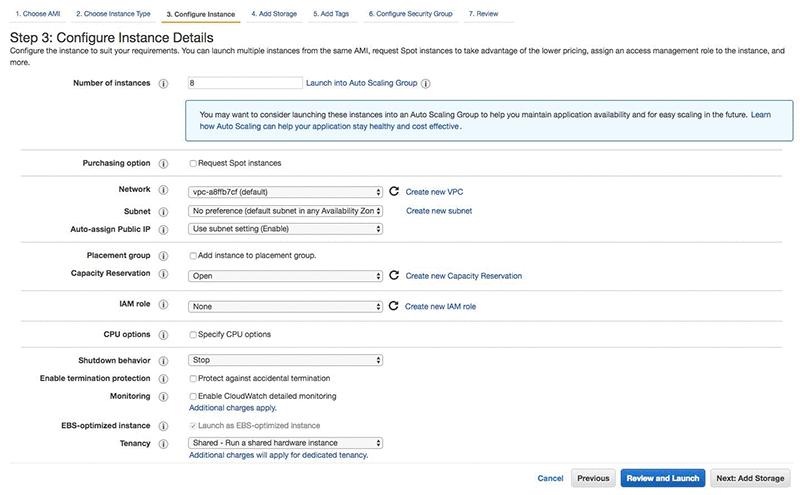Click the Review and Launch button

click(x=662, y=478)
